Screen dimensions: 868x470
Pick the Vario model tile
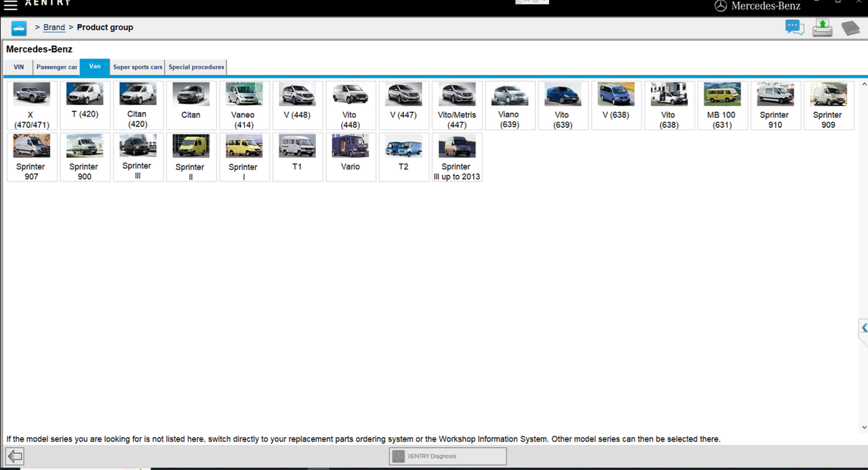pos(350,157)
